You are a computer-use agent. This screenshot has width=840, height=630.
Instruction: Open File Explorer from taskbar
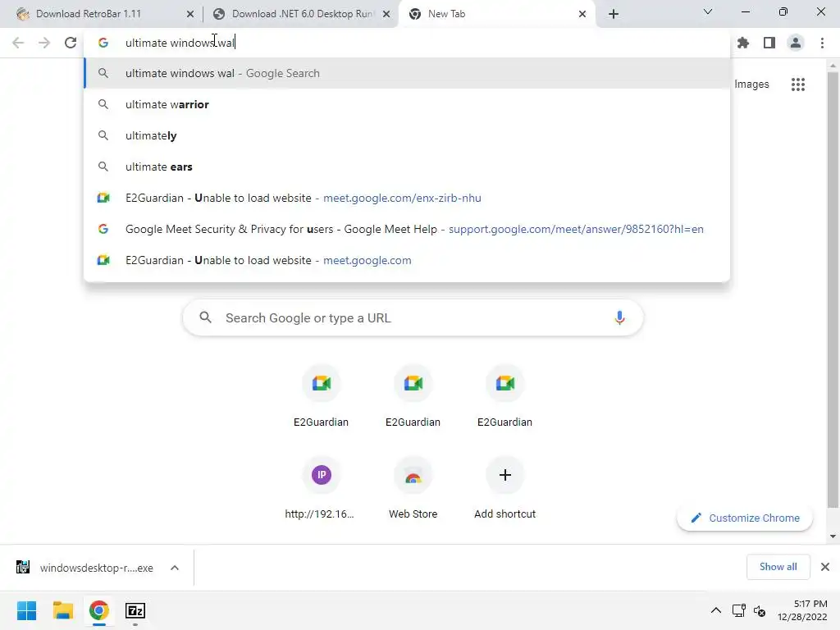(62, 610)
